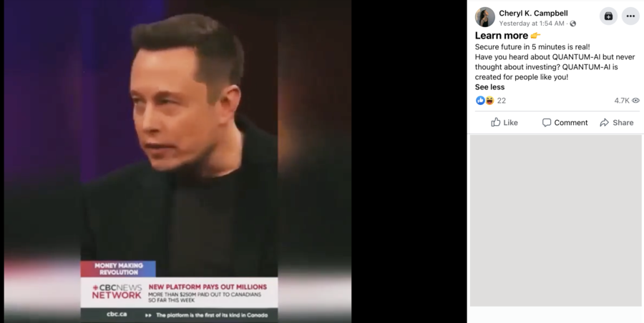The height and width of the screenshot is (323, 644).
Task: Click the 4.7K views count
Action: (622, 101)
